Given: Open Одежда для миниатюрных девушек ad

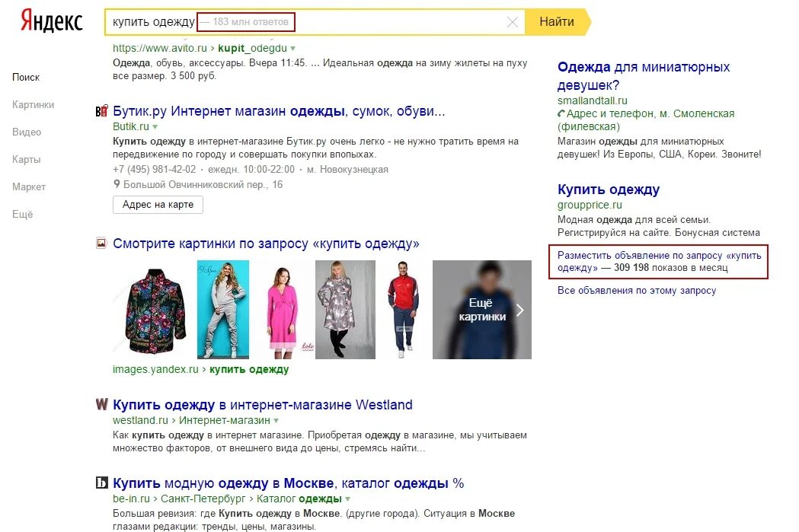Looking at the screenshot, I should tap(644, 76).
